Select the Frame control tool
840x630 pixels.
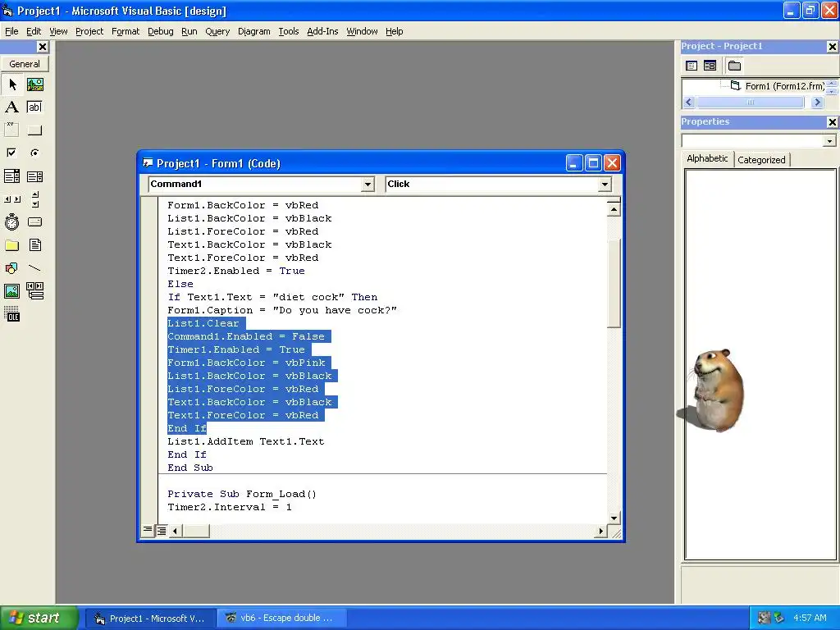tap(12, 130)
